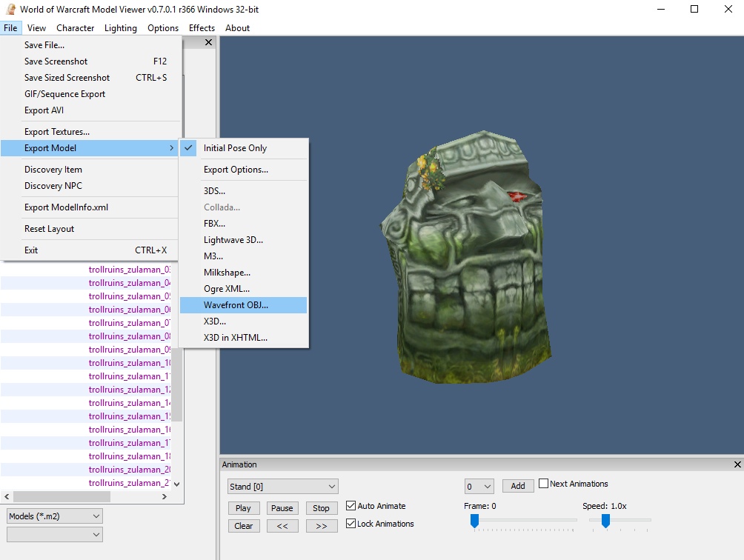The height and width of the screenshot is (560, 744).
Task: Export model as Milkshape...
Action: tap(244, 272)
